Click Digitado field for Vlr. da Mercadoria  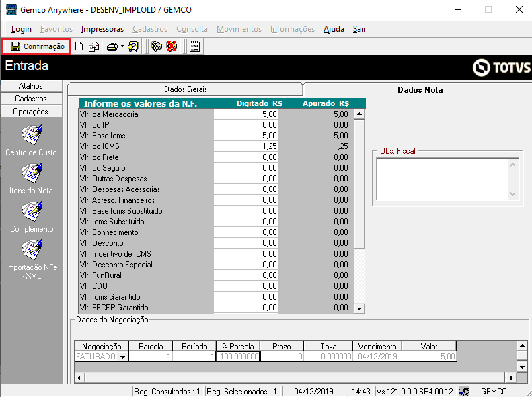[x=245, y=114]
